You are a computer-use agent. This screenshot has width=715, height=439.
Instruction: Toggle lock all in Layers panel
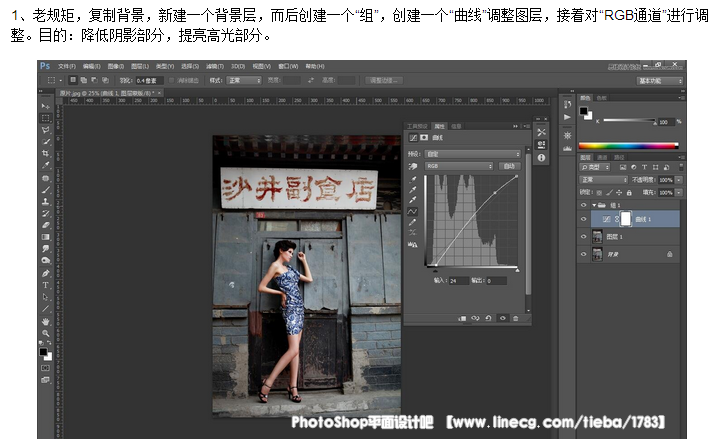629,193
